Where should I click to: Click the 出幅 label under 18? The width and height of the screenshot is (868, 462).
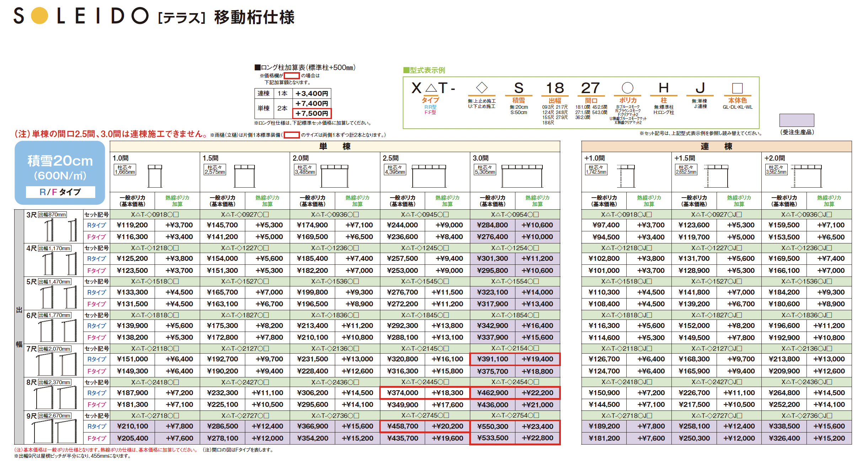[554, 101]
